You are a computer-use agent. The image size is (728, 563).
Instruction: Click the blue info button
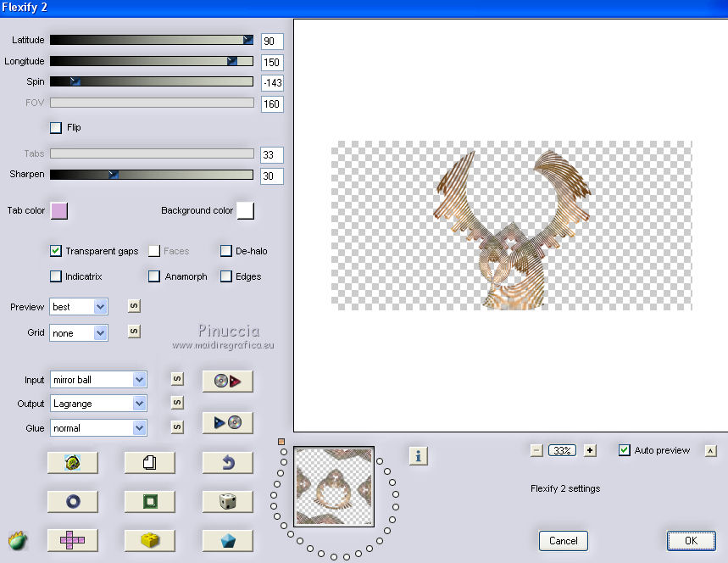[418, 455]
